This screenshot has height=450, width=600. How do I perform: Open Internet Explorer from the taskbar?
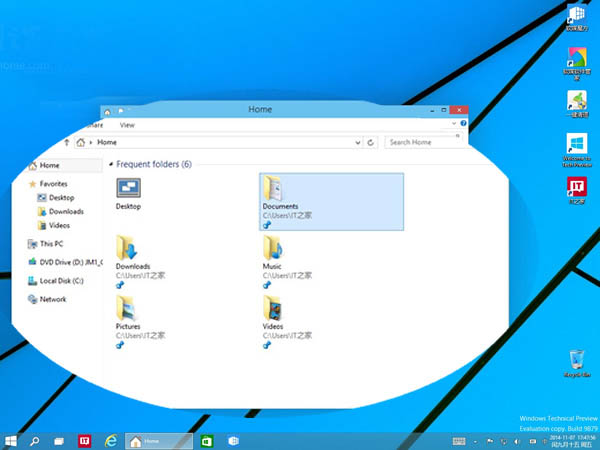pos(112,440)
